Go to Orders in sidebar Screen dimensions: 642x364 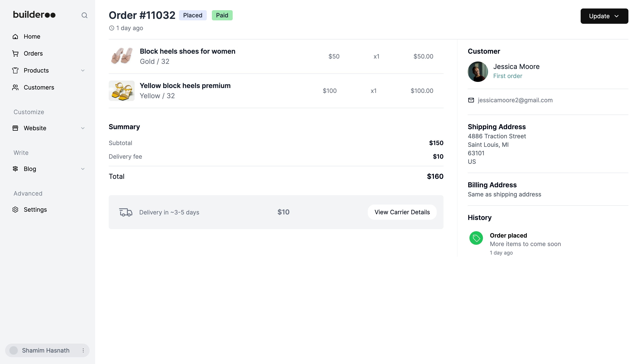33,53
